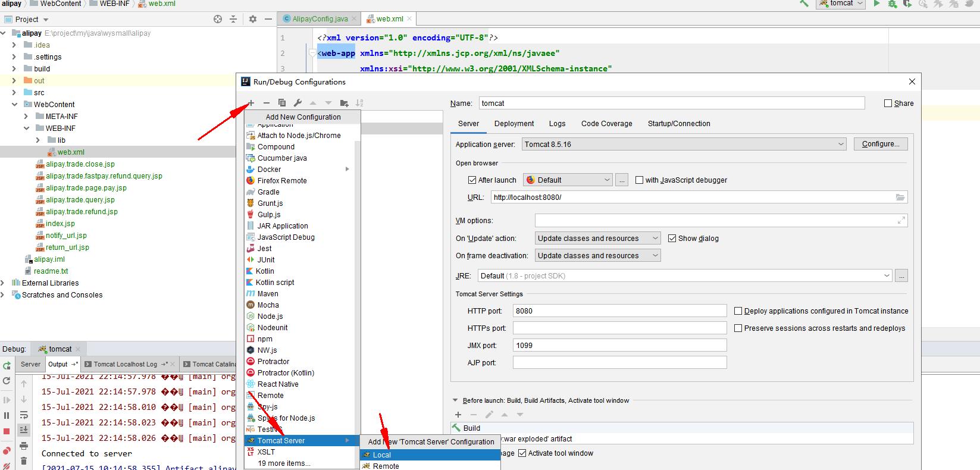Open the wrench Edit Templates icon
This screenshot has width=980, height=470.
298,103
